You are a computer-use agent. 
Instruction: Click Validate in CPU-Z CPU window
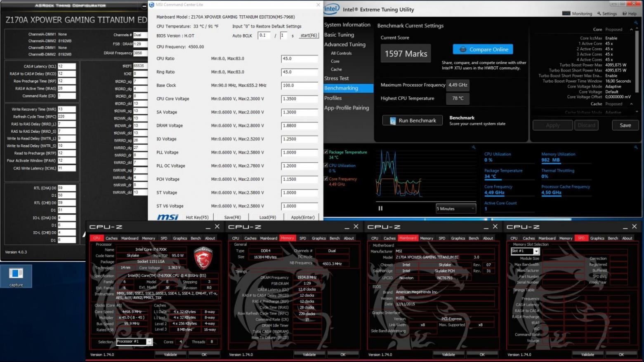170,355
